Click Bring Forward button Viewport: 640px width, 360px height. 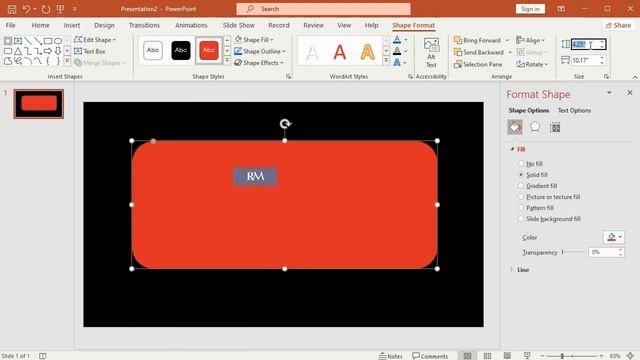point(477,40)
